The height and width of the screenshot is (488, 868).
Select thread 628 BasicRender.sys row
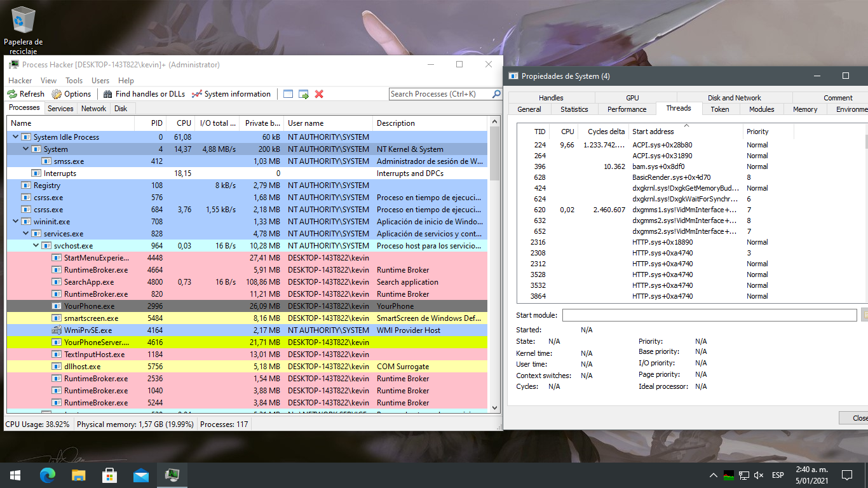(x=691, y=177)
